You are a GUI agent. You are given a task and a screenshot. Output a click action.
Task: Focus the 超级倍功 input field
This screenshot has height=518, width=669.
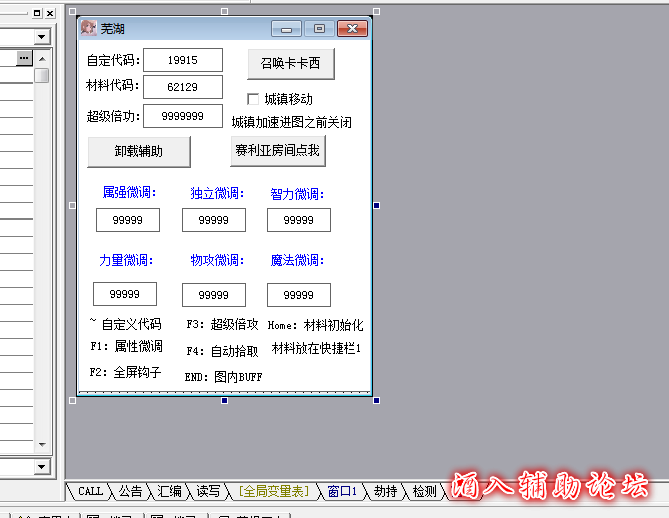coord(183,116)
